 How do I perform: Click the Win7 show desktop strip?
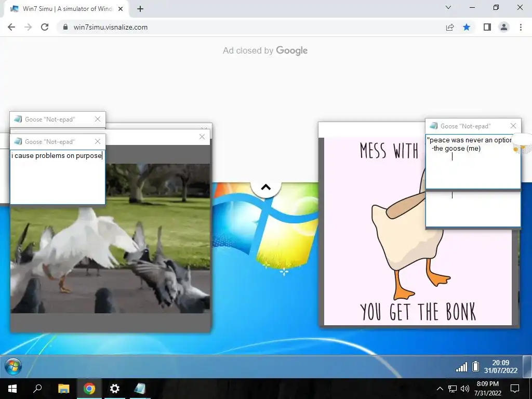pos(527,366)
